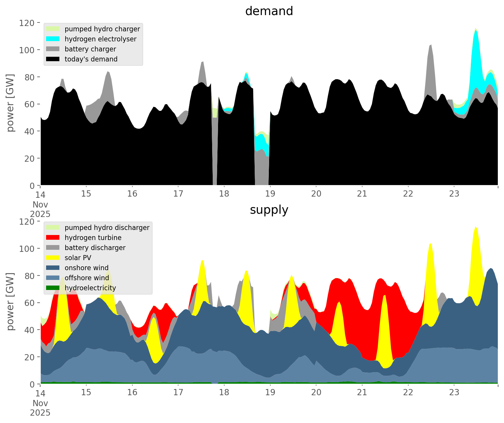The image size is (504, 423).
Task: Select the yellow solar PV legend swatch
Action: click(x=53, y=258)
